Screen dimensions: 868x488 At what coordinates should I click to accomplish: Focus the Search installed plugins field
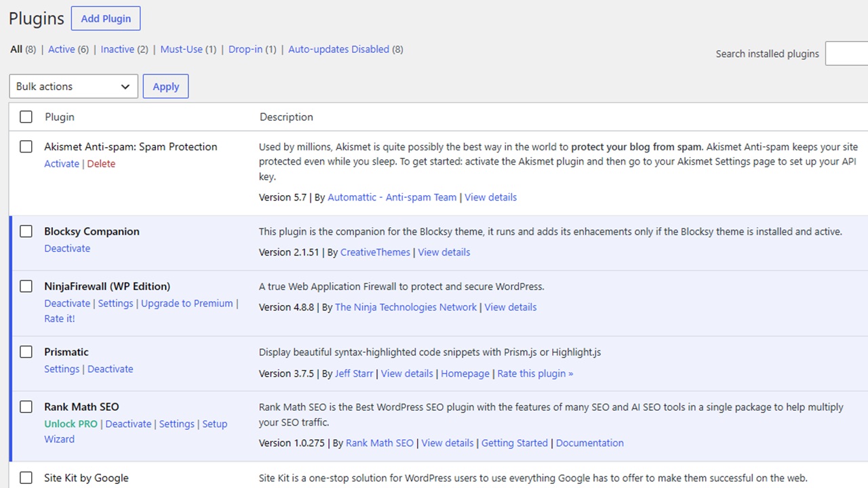click(x=846, y=54)
